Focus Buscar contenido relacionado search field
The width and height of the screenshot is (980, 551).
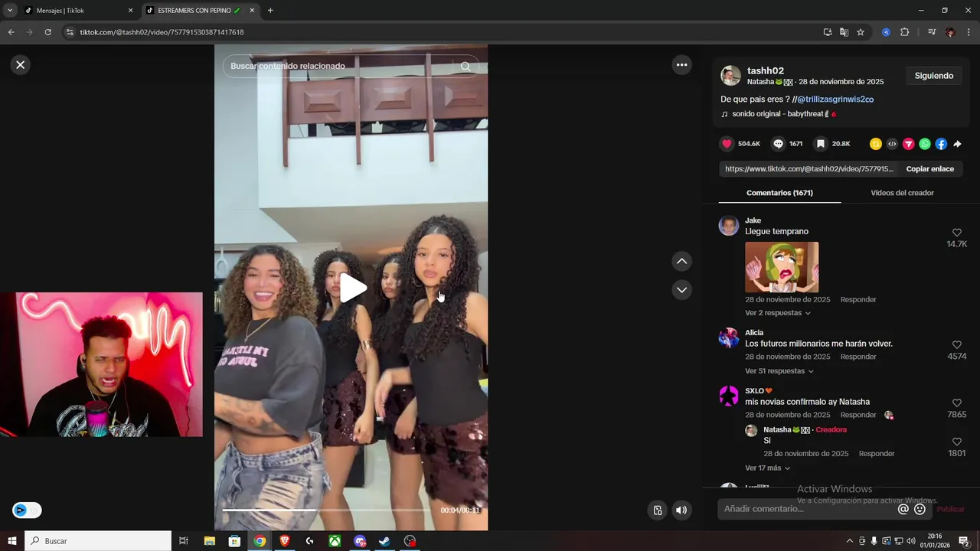[341, 66]
